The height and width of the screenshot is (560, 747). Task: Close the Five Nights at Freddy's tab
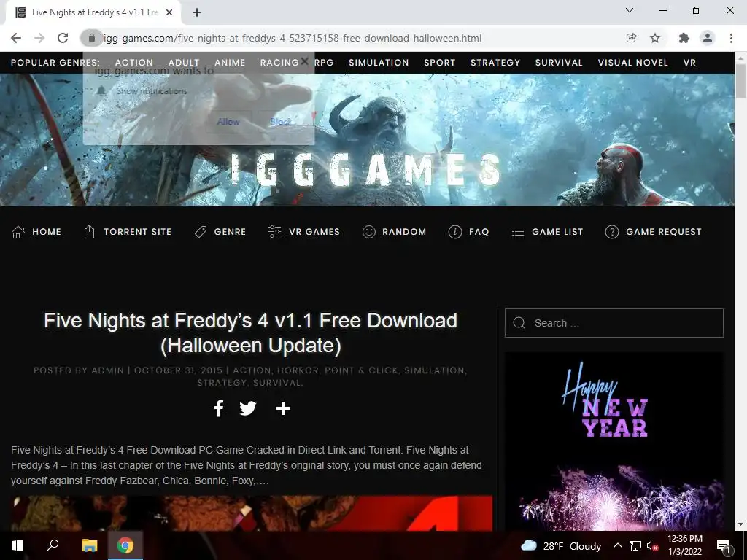pyautogui.click(x=169, y=13)
